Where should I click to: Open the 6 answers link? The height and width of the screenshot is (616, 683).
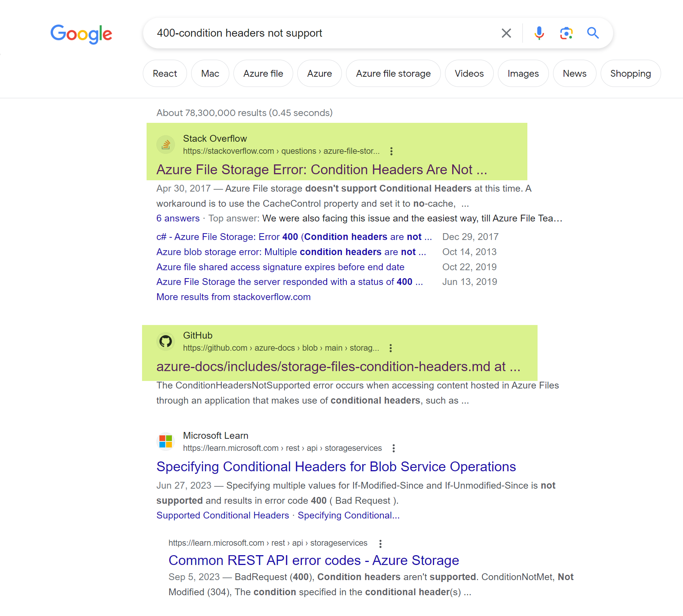[x=178, y=218]
